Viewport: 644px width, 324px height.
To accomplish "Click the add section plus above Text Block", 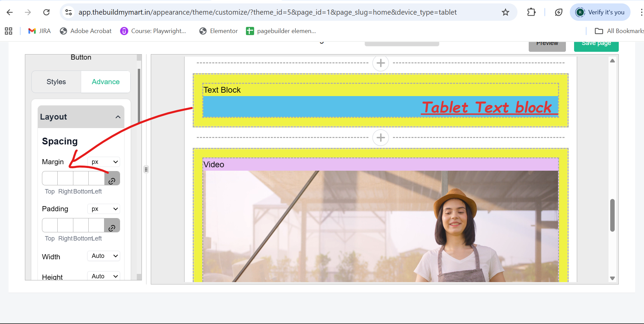I will click(x=381, y=63).
